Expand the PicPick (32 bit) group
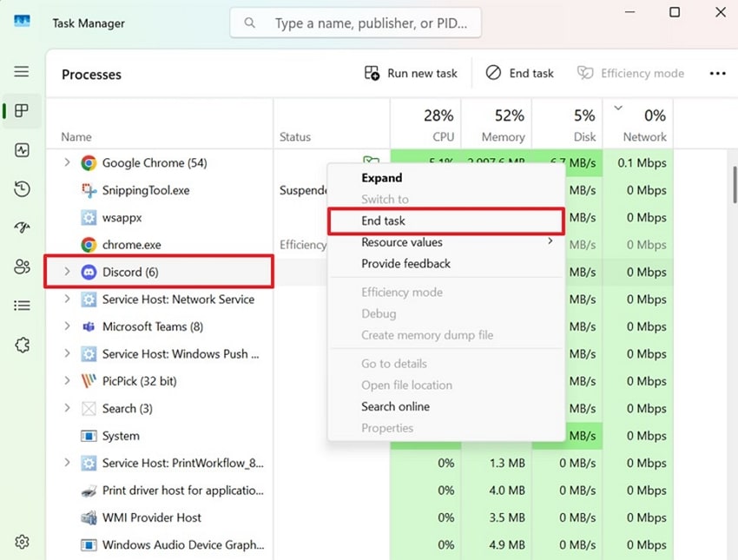 coord(67,380)
